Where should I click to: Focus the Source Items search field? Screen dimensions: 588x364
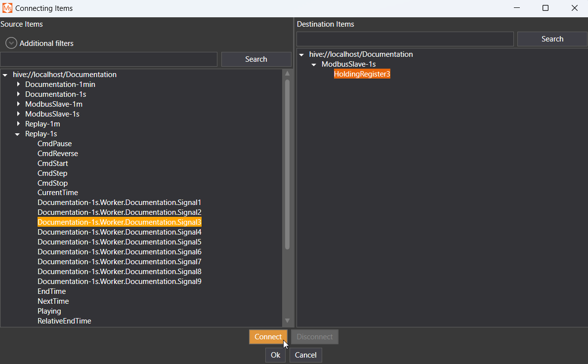click(x=109, y=59)
